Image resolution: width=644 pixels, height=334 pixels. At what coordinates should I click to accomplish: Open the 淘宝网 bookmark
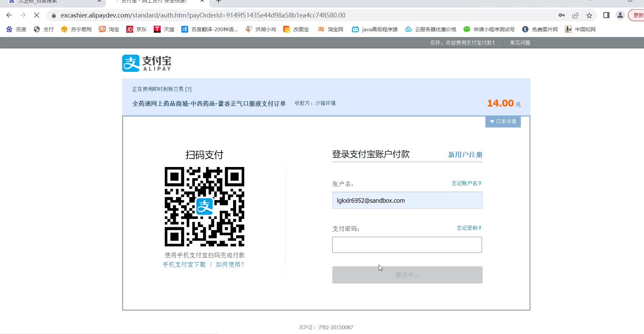pos(330,29)
